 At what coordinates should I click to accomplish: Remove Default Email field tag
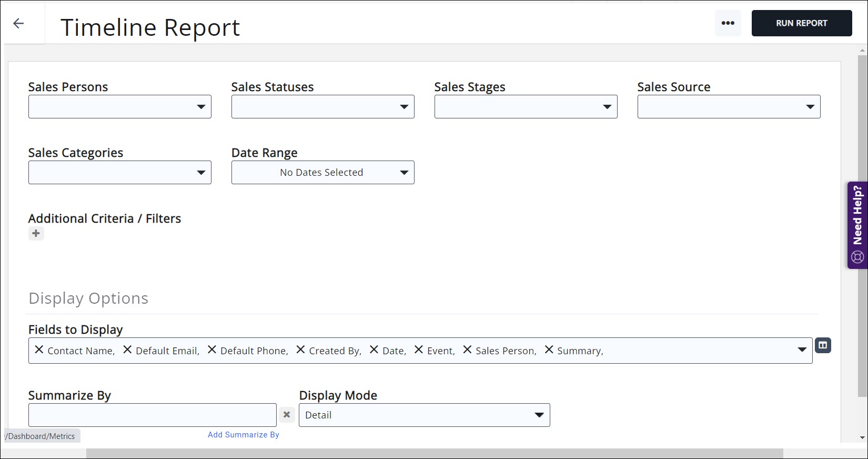127,350
